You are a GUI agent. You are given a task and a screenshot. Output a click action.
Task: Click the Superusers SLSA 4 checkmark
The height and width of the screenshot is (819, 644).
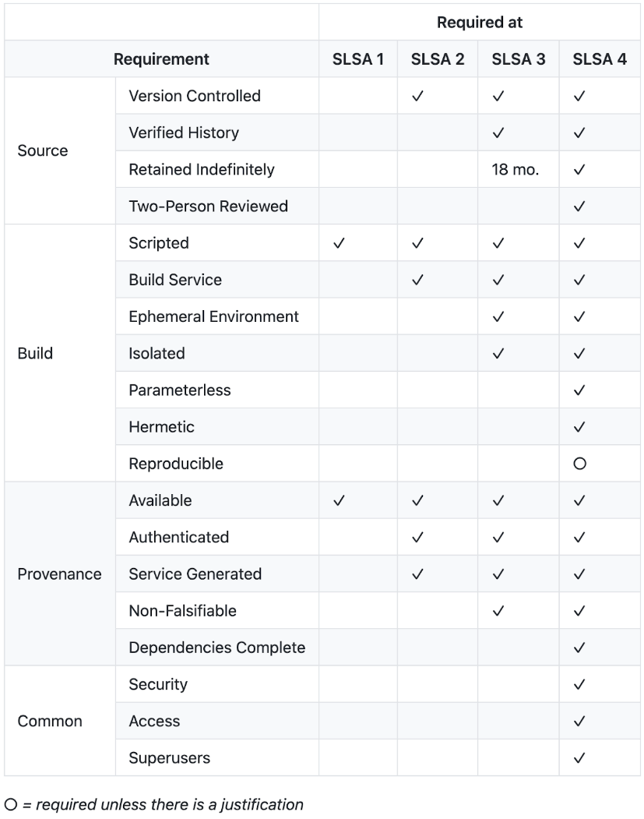[x=579, y=759]
